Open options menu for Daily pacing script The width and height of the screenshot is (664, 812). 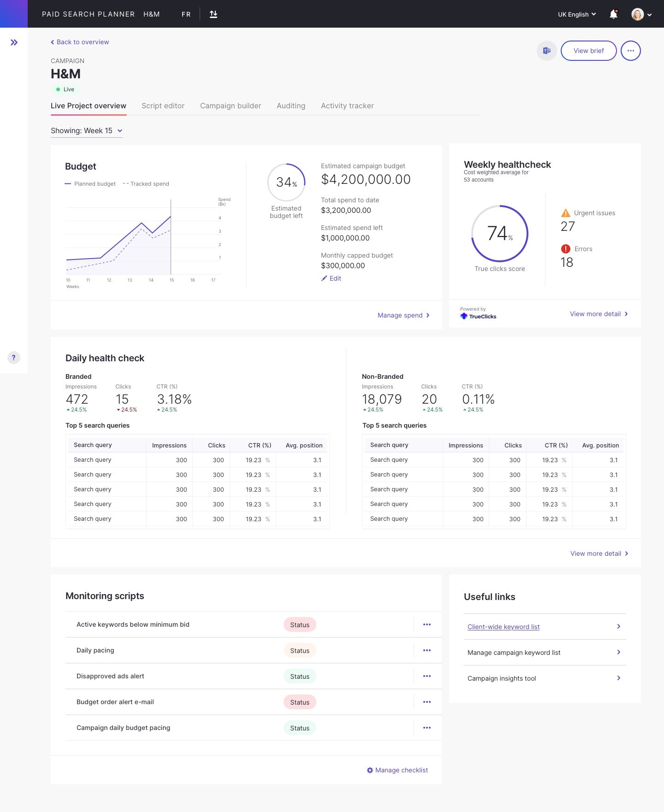click(x=427, y=650)
